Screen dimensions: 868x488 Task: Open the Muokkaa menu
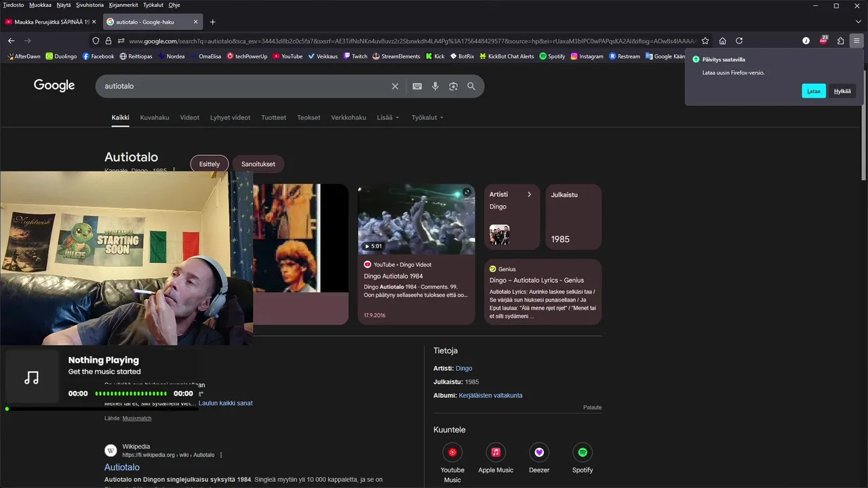pos(40,5)
